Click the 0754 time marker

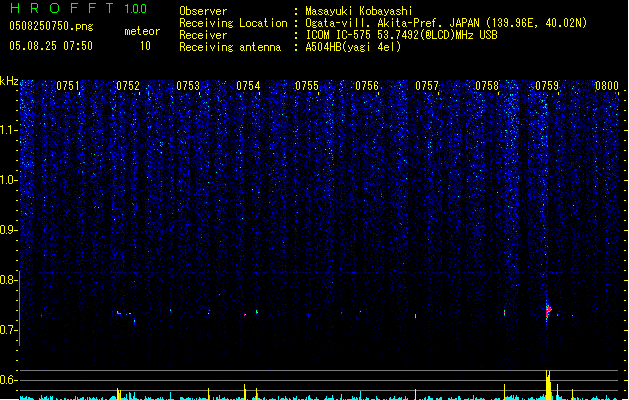pos(248,86)
